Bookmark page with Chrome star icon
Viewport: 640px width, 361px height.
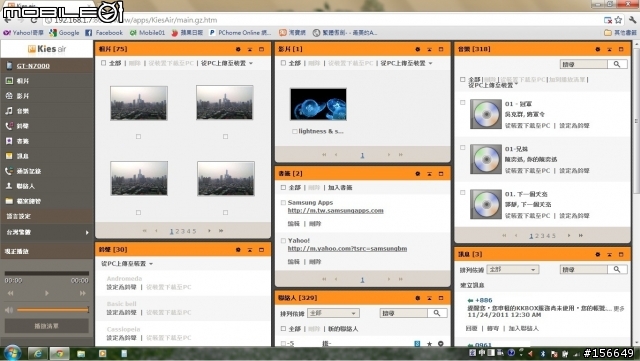pyautogui.click(x=618, y=20)
